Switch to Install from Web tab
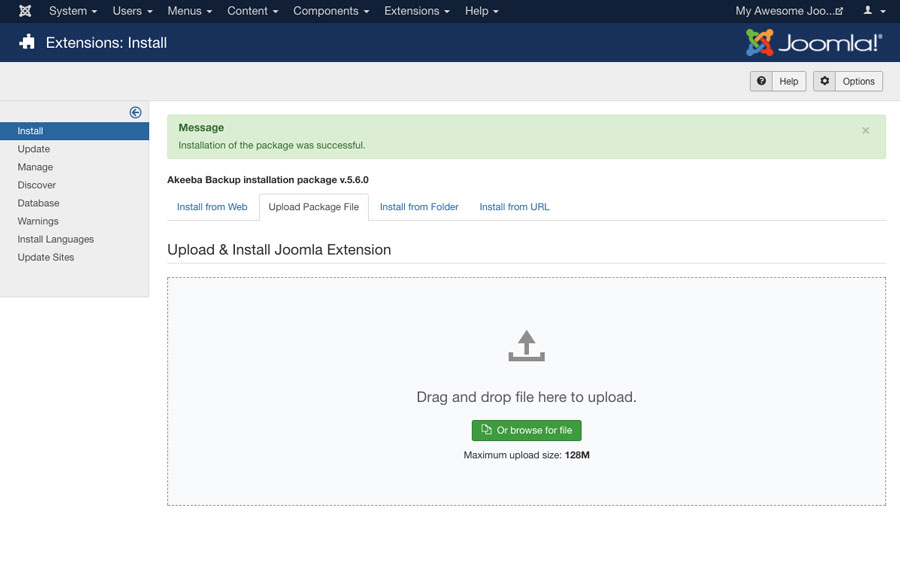Screen dimensions: 900x561 coord(212,207)
